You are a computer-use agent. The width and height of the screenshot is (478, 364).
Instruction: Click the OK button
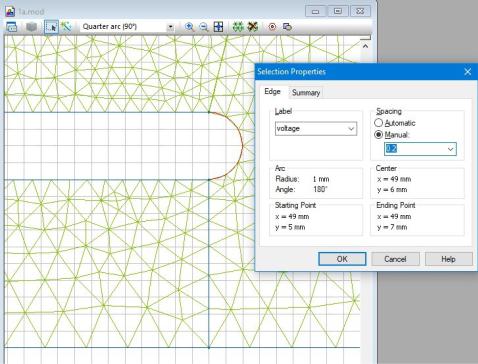point(342,259)
